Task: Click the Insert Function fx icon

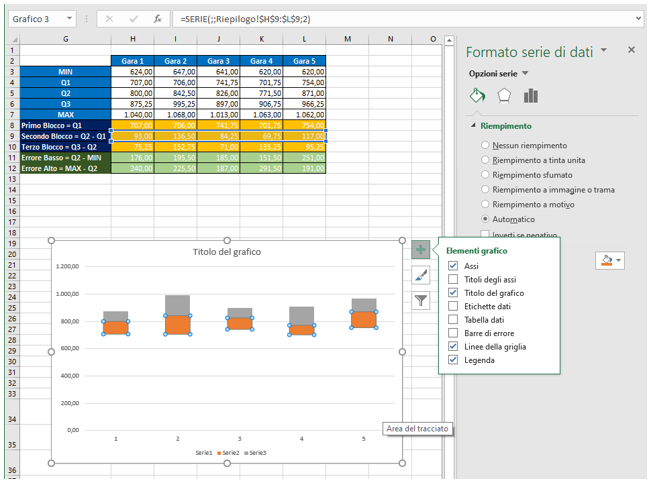Action: click(x=157, y=18)
